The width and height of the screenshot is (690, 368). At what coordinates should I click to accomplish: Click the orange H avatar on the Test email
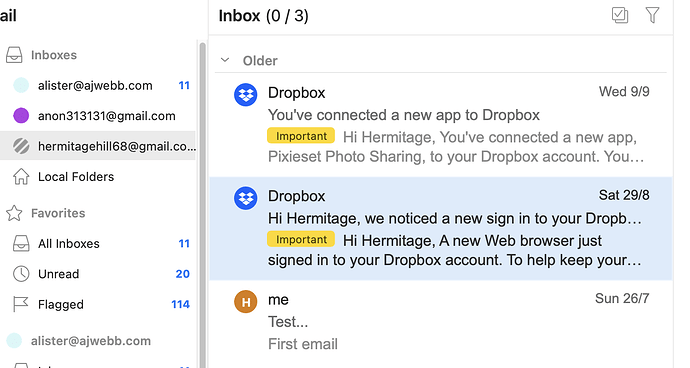click(x=246, y=302)
